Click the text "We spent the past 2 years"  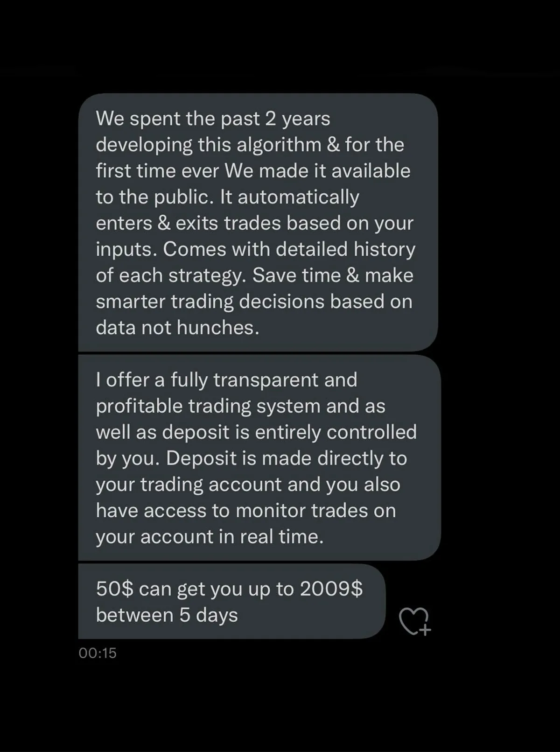point(213,119)
